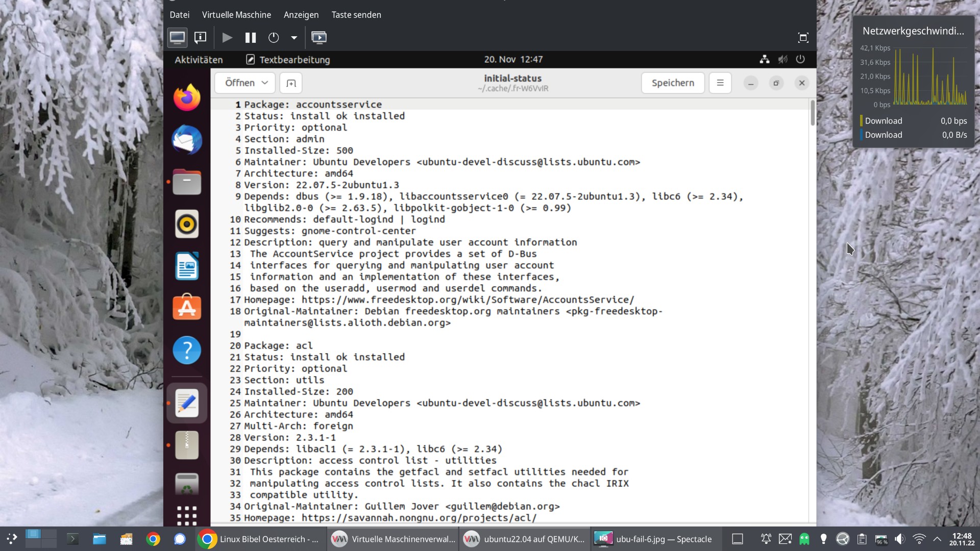Open the Öffnen dropdown in the editor

coord(244,83)
